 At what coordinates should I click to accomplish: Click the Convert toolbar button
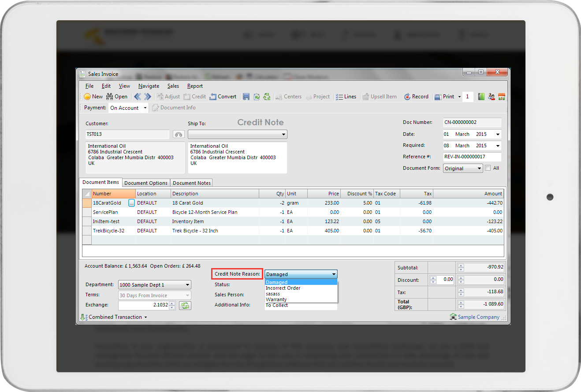[x=223, y=97]
